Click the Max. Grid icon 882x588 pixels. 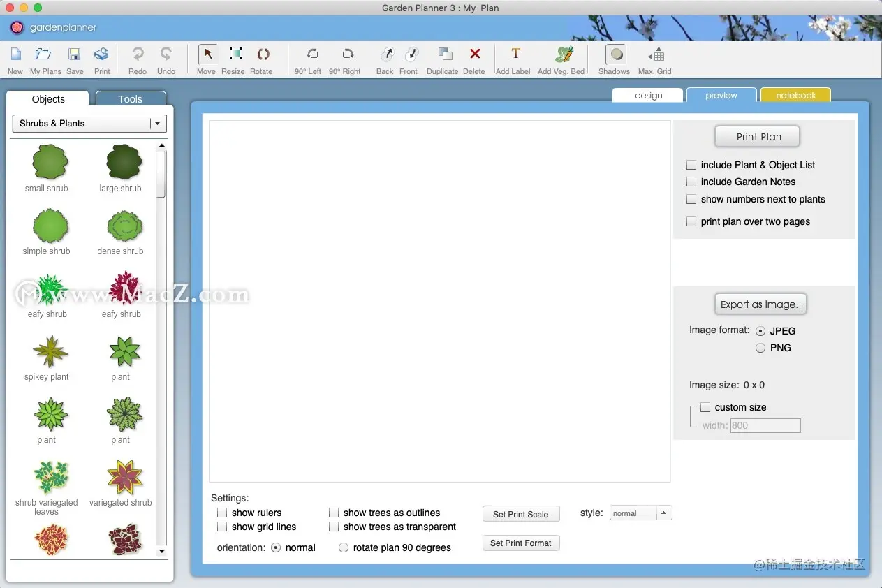coord(656,55)
